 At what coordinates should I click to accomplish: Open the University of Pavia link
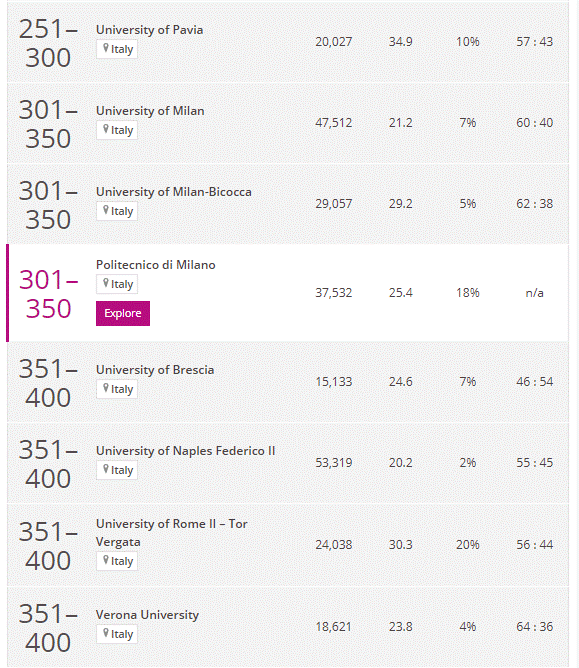pos(150,30)
